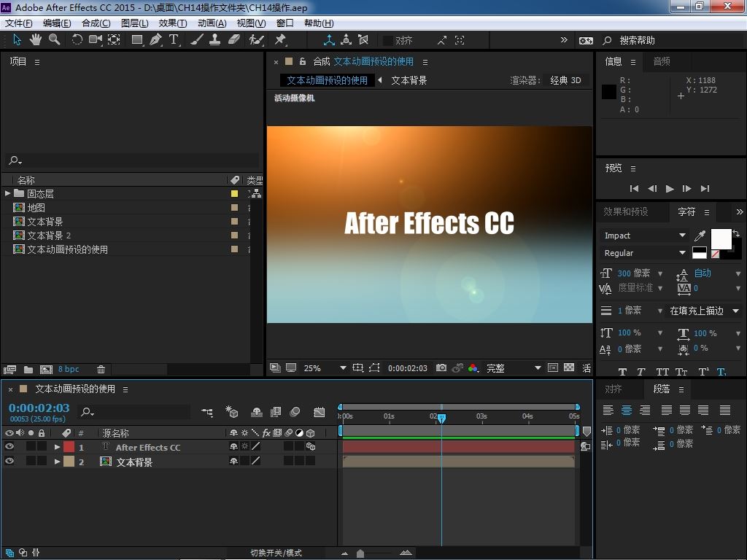Select the Hand tool
747x560 pixels.
[35, 40]
